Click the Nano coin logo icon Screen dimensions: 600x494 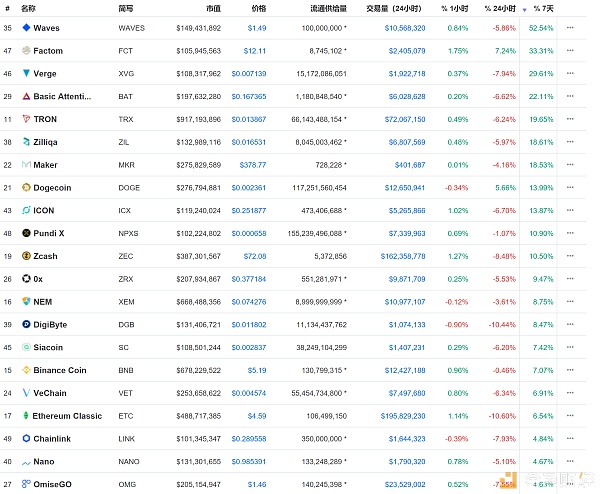click(x=26, y=462)
